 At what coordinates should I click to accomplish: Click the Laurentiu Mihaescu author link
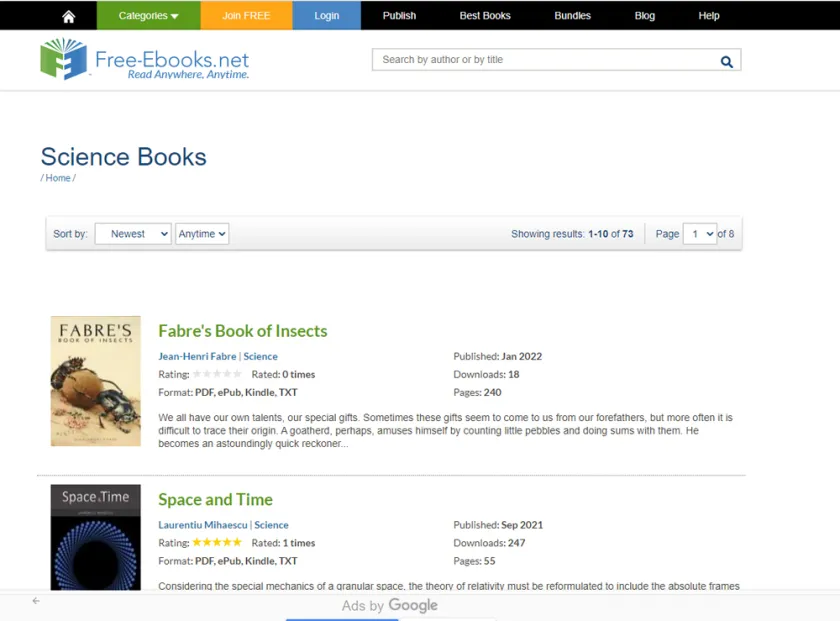200,525
